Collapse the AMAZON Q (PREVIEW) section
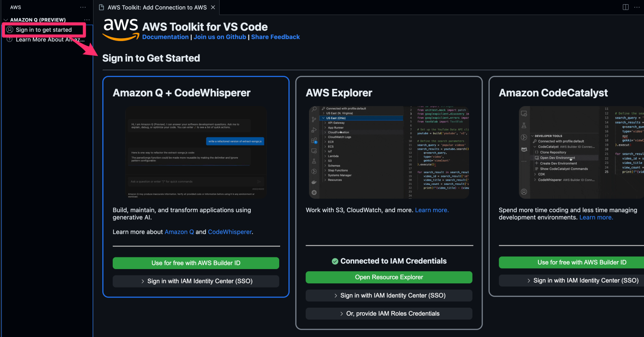Image resolution: width=644 pixels, height=337 pixels. point(5,20)
